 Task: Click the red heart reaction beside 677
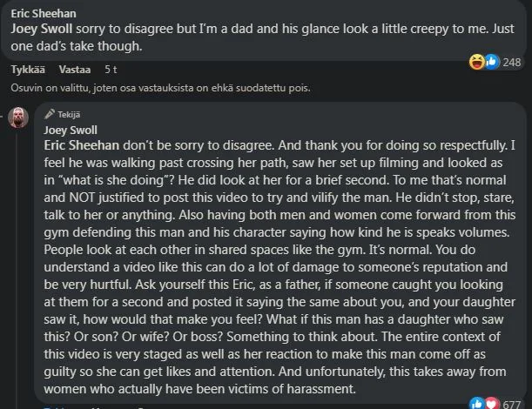(490, 403)
